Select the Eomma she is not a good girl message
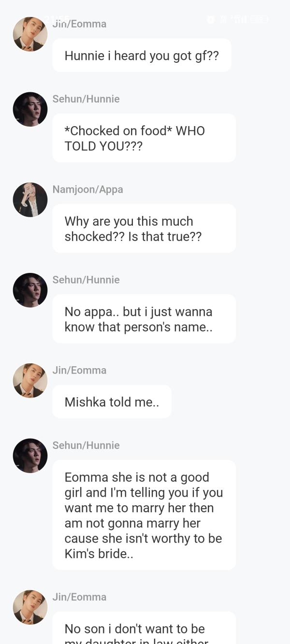 click(x=144, y=515)
